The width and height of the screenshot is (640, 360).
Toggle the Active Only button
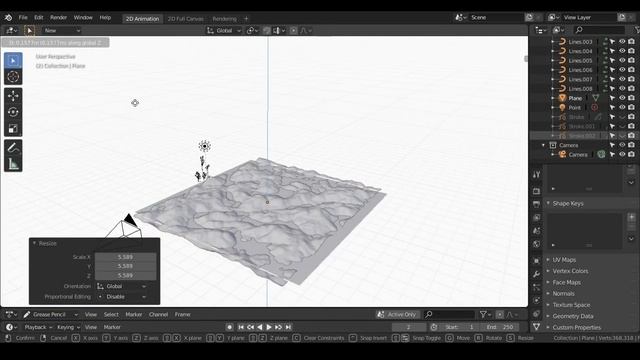398,314
